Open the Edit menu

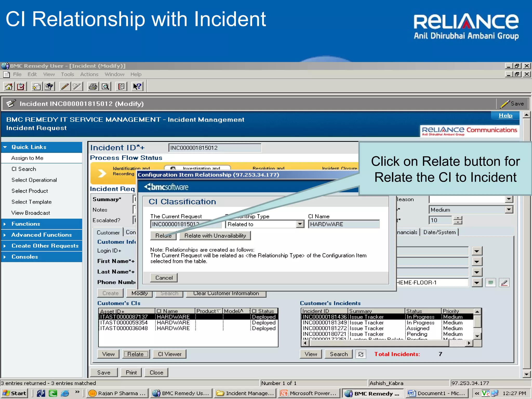click(32, 74)
